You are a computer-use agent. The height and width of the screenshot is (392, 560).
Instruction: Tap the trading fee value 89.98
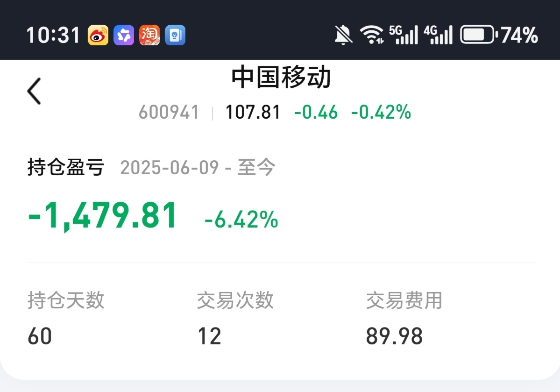point(394,336)
